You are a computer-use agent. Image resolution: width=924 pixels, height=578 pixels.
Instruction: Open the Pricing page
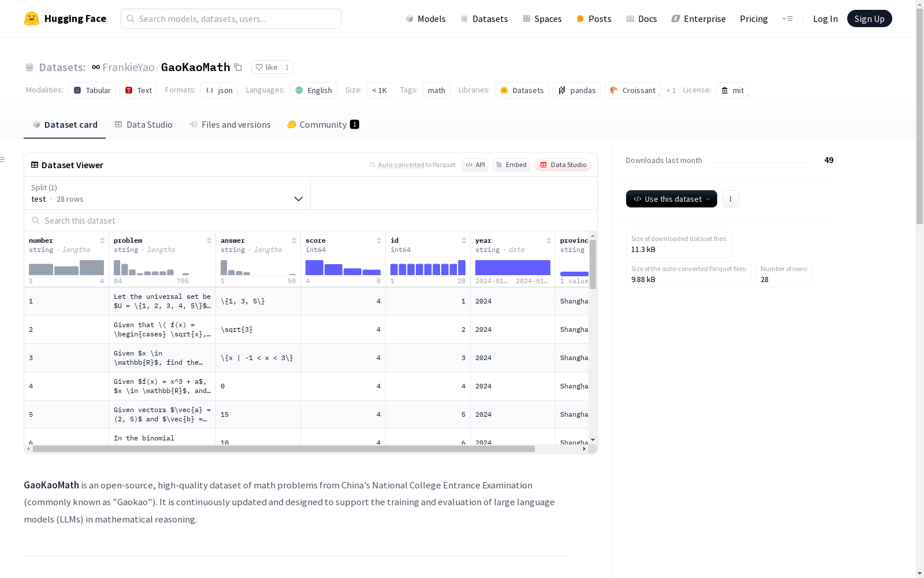click(754, 18)
